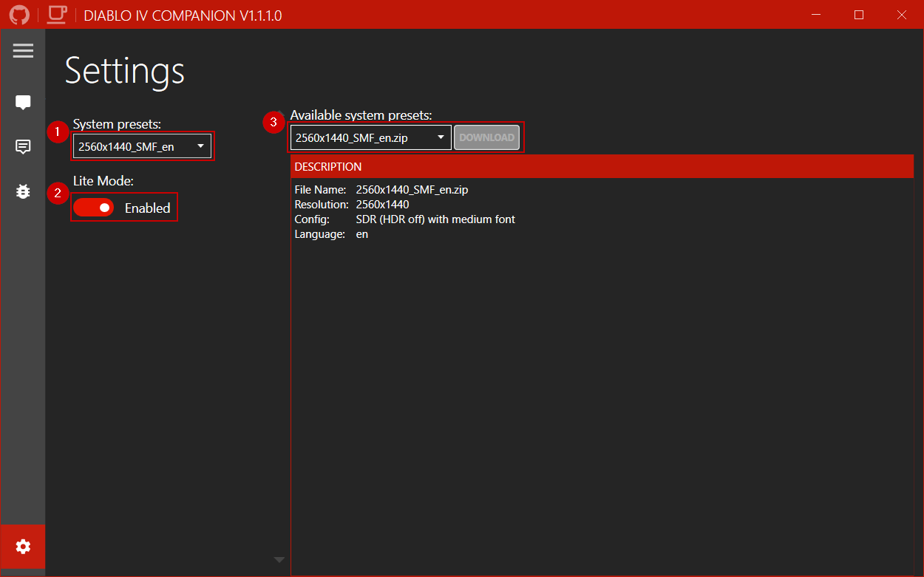Toggle the Lite Mode switch
Viewport: 924px width, 577px height.
[x=93, y=208]
